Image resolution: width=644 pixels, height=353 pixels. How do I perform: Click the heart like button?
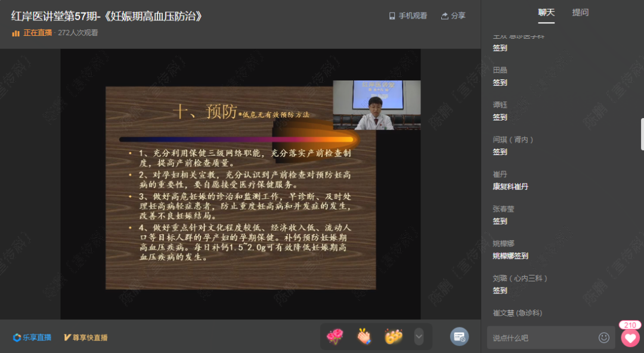point(630,338)
